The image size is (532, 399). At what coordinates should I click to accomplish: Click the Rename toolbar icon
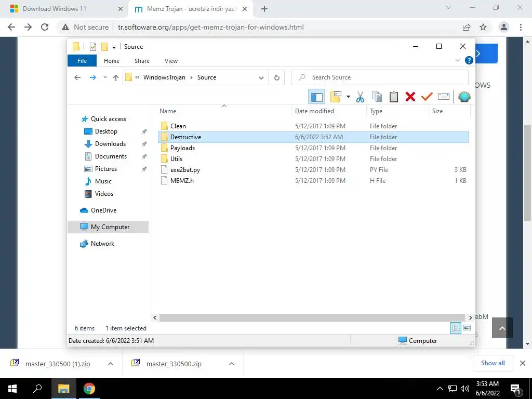[x=444, y=97]
